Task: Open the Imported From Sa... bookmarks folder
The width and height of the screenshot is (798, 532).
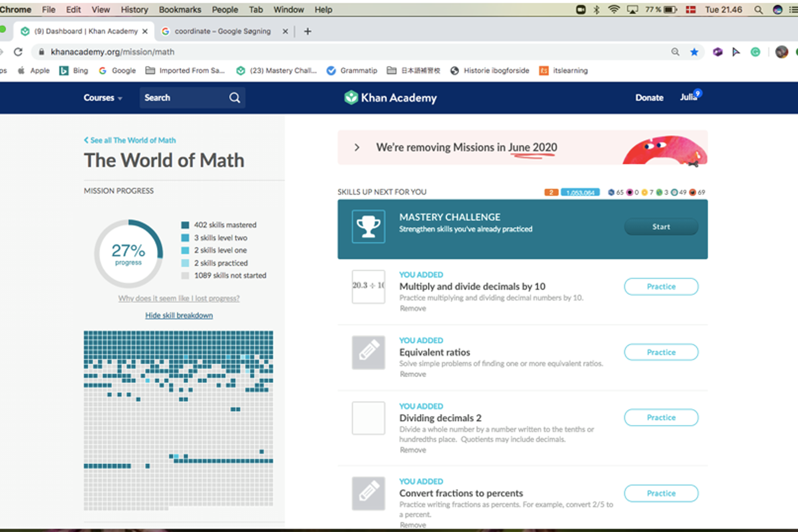Action: (185, 71)
